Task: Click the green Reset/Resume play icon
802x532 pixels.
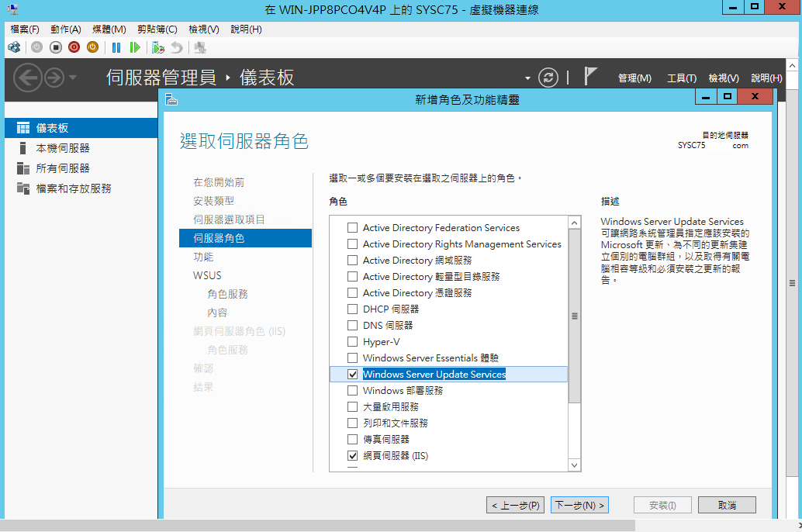Action: (134, 47)
